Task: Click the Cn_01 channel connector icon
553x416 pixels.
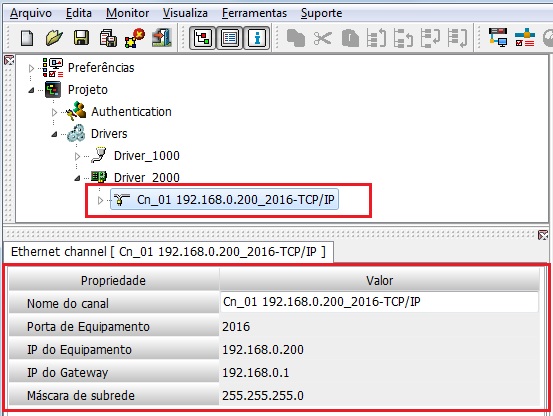Action: tap(122, 200)
